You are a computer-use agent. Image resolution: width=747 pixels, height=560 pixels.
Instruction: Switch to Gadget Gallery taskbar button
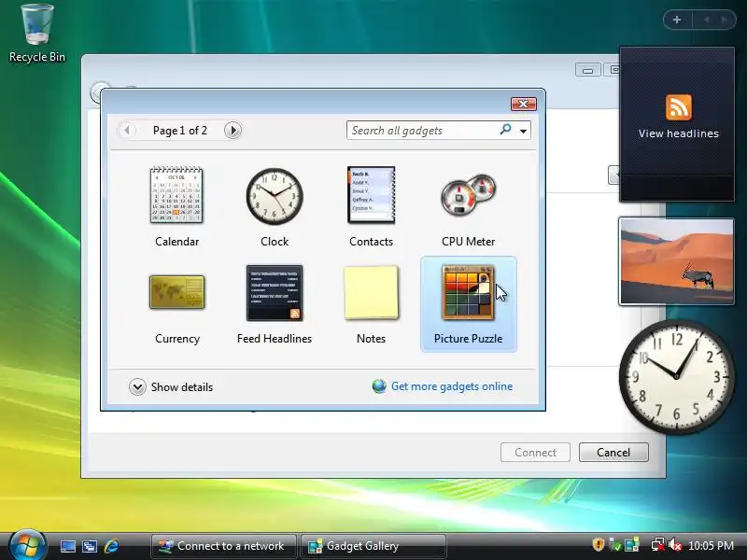(373, 546)
